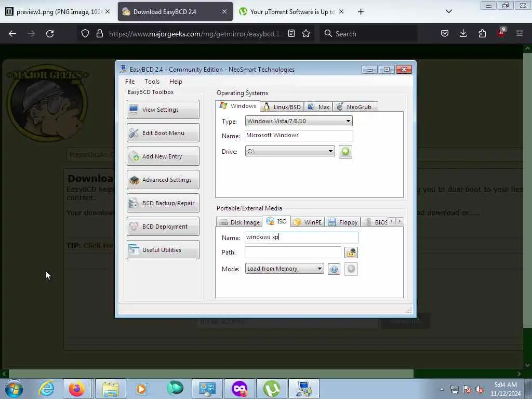
Task: Click the browse folder icon next to Path
Action: coord(351,252)
